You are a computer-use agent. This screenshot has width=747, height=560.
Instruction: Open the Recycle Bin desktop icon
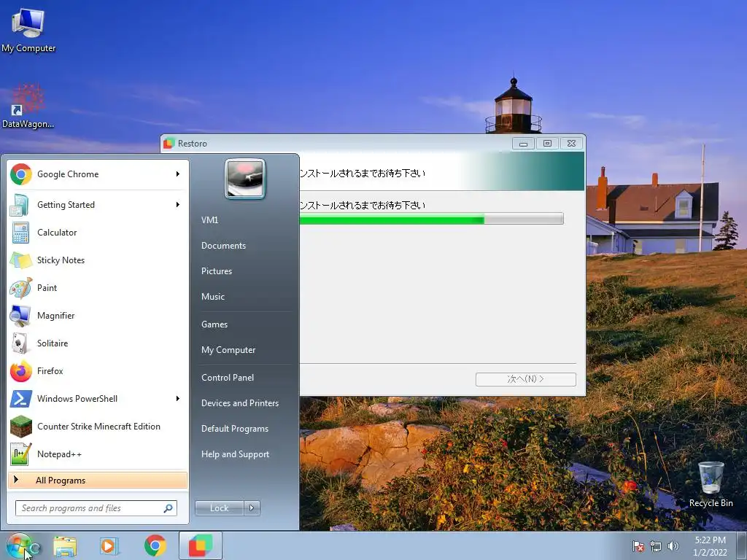711,484
